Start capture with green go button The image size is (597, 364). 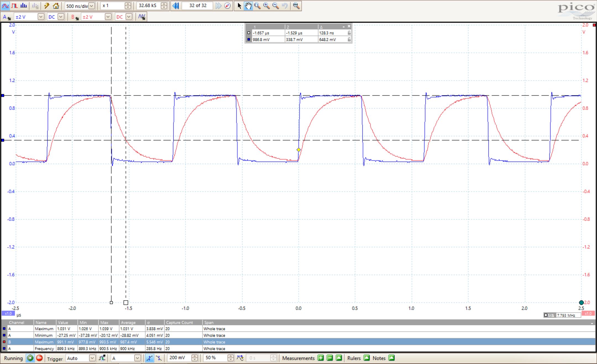pos(30,358)
